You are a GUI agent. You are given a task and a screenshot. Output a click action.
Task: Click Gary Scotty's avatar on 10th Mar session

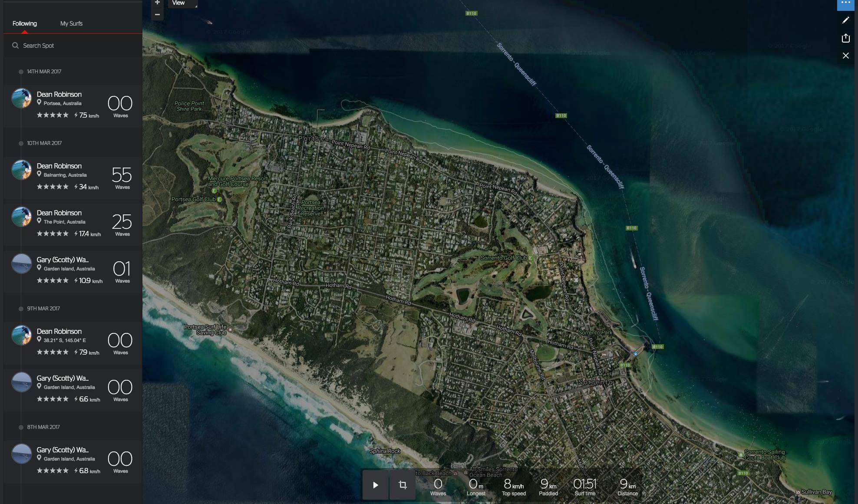point(21,264)
